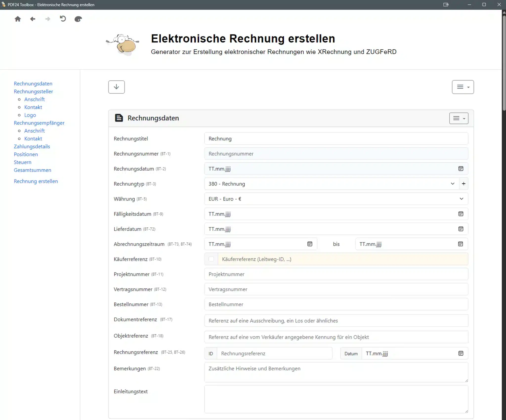Open the calendar picker for the Rechnungsreferenz Datum
The width and height of the screenshot is (506, 420).
[x=461, y=353]
